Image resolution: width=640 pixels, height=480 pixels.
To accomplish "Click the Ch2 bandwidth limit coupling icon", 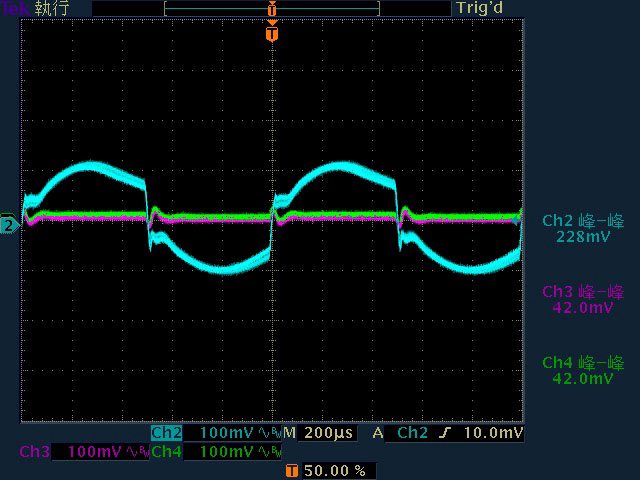I will (x=269, y=433).
